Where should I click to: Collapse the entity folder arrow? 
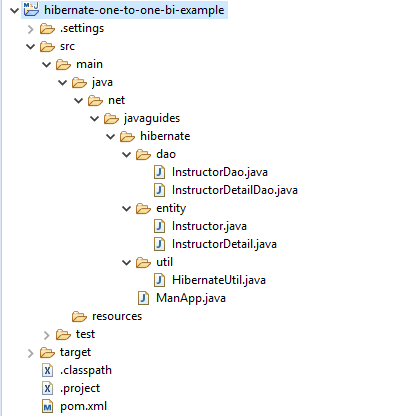click(x=127, y=209)
